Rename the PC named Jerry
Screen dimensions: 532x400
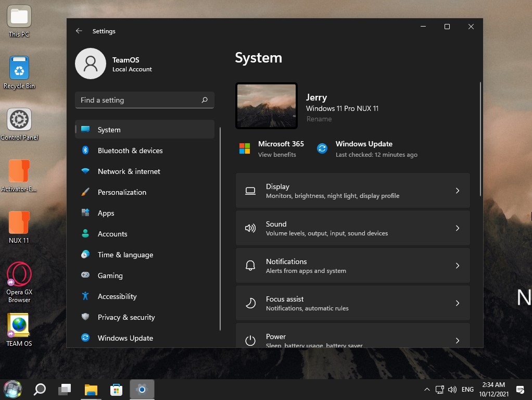coord(319,119)
